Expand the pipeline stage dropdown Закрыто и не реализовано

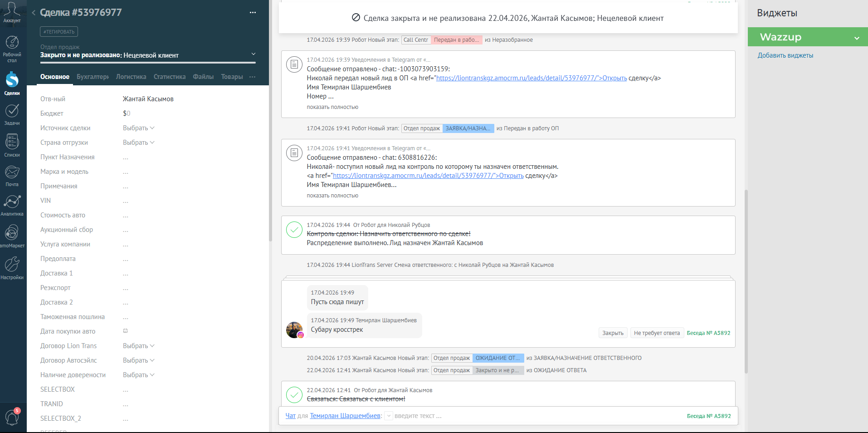254,54
